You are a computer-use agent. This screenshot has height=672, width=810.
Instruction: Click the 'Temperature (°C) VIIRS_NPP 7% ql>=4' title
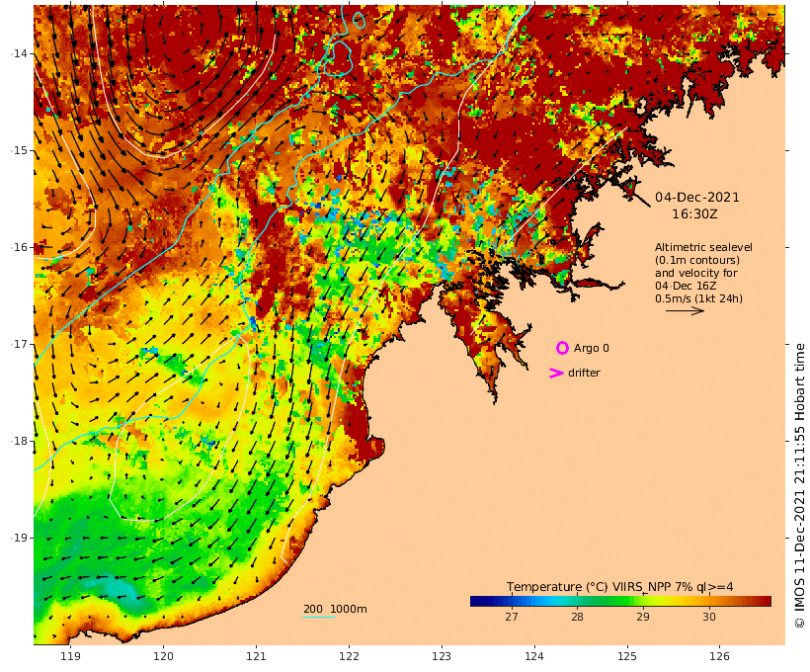[619, 587]
